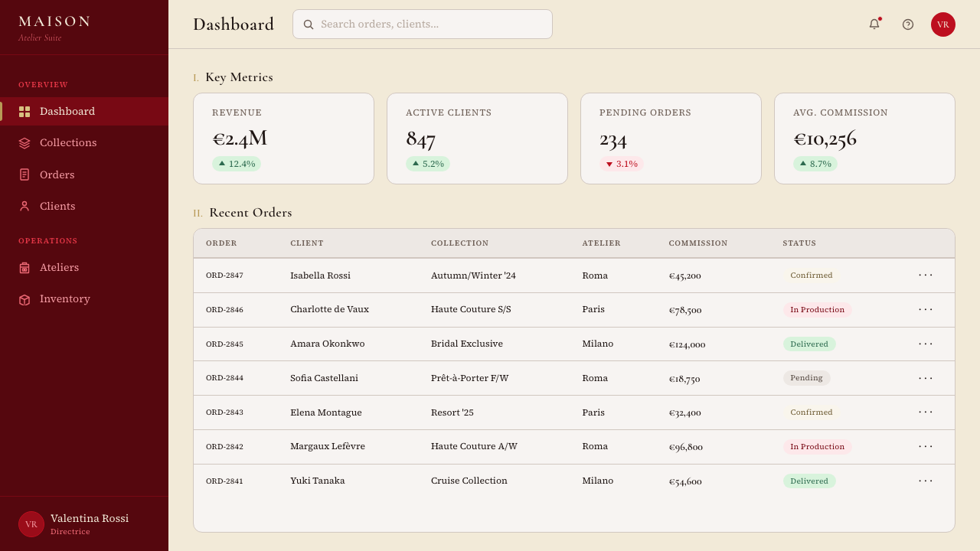
Task: Click the Inventory box icon in sidebar
Action: click(24, 299)
